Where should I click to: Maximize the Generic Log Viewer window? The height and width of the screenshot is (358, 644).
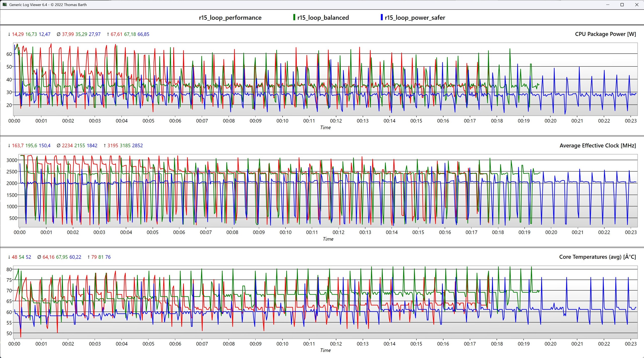point(622,5)
